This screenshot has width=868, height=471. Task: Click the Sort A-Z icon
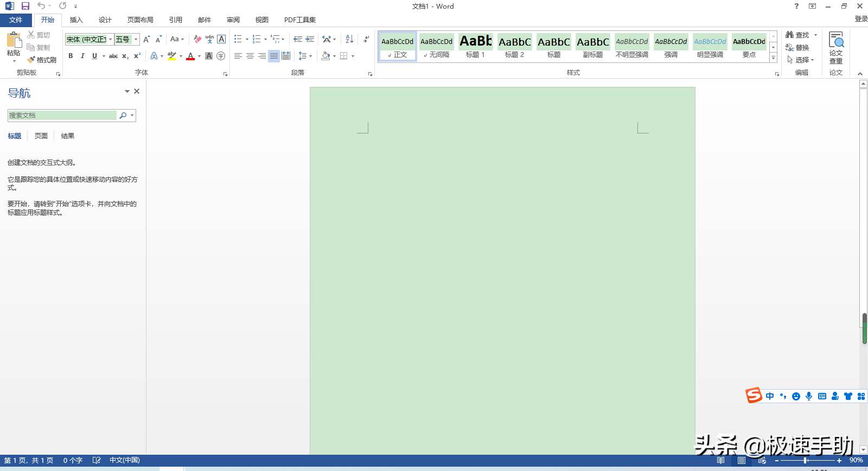tap(349, 39)
